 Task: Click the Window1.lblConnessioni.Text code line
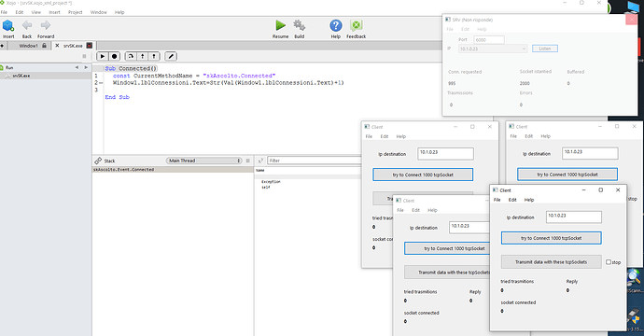(228, 82)
